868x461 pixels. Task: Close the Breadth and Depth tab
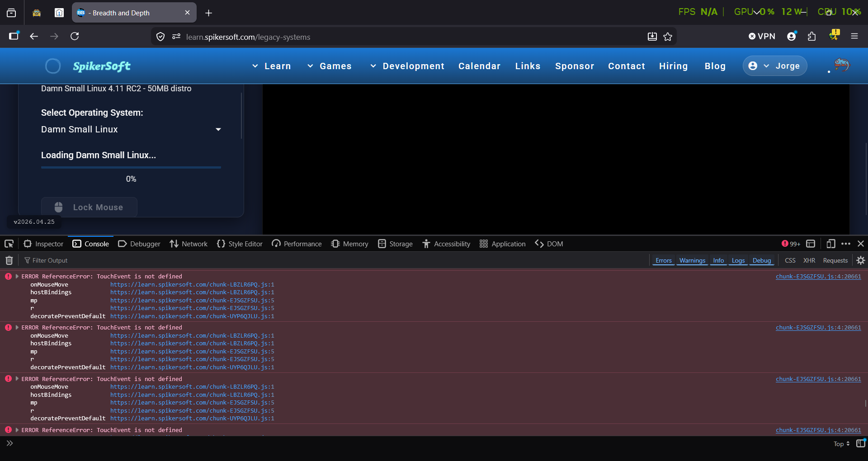(187, 13)
